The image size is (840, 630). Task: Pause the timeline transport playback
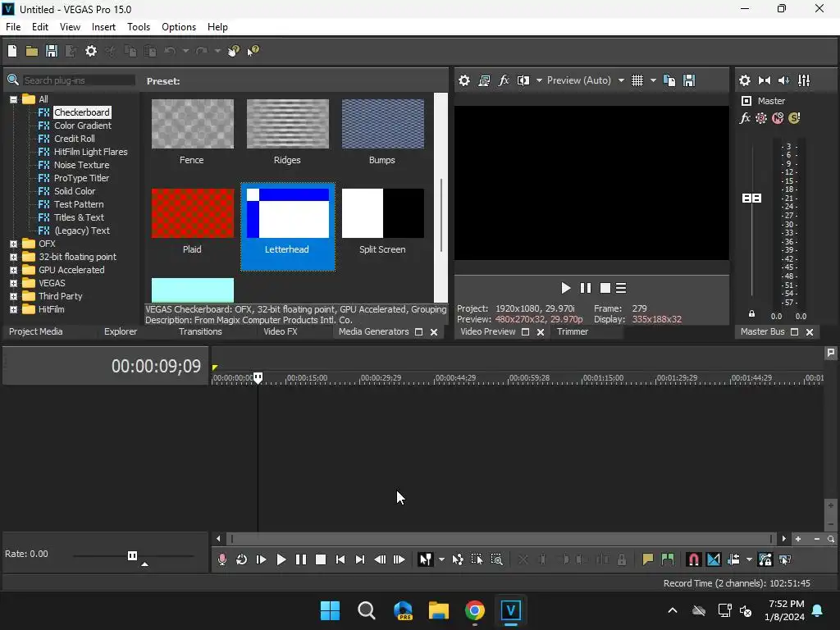tap(300, 559)
